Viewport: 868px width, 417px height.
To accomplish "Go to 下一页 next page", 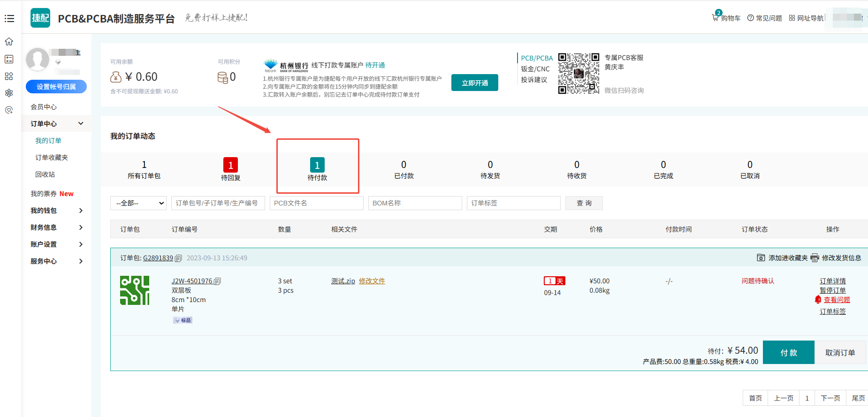I will 830,398.
